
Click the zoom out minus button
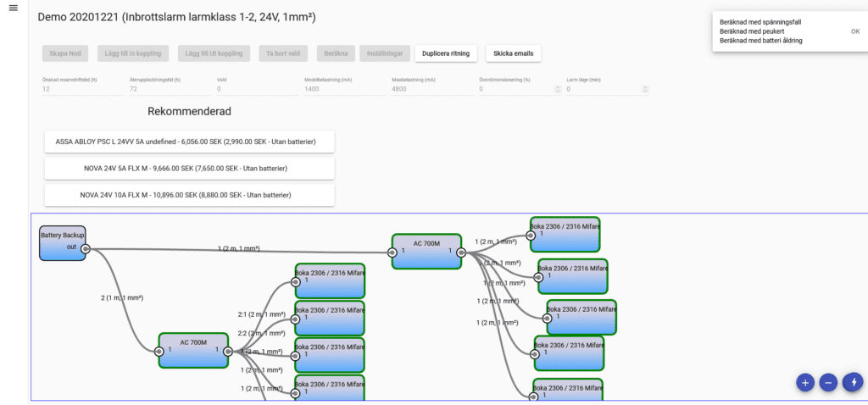(x=828, y=382)
